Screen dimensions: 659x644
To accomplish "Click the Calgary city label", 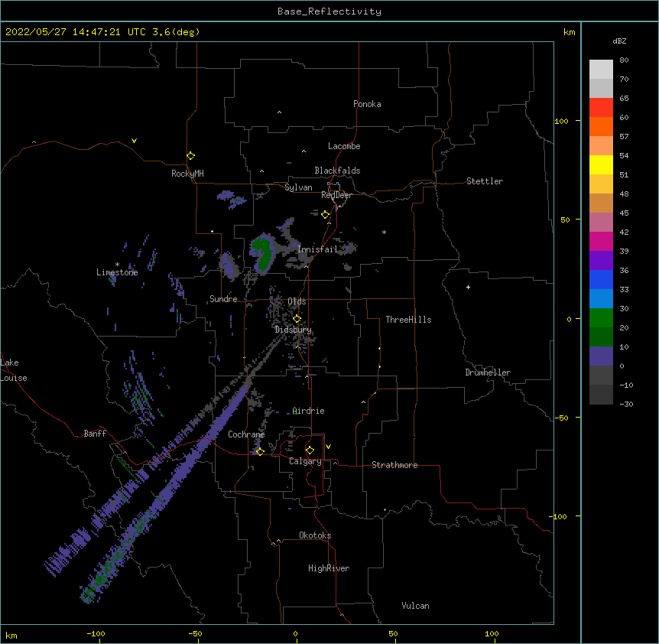I will click(305, 461).
